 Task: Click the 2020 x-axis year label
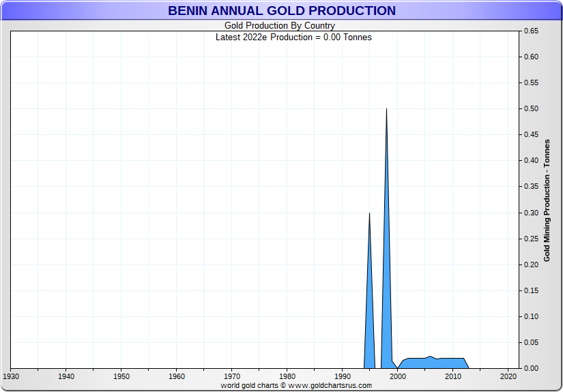(508, 376)
